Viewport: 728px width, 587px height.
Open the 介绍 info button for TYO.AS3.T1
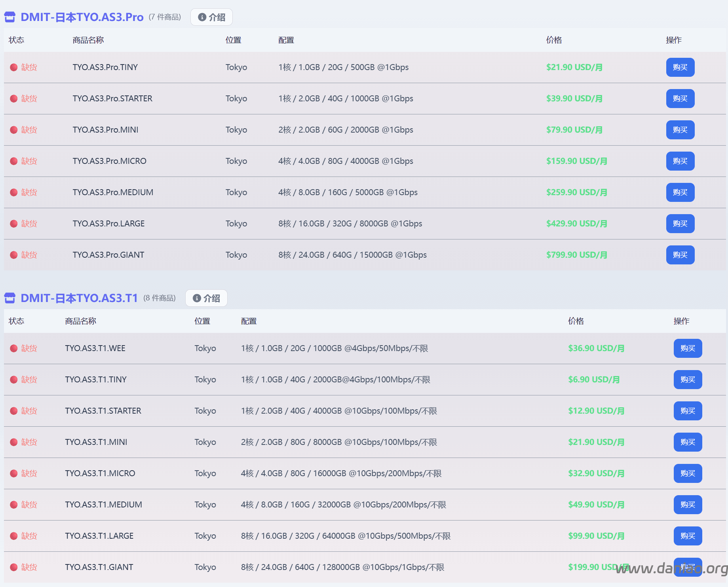click(206, 298)
